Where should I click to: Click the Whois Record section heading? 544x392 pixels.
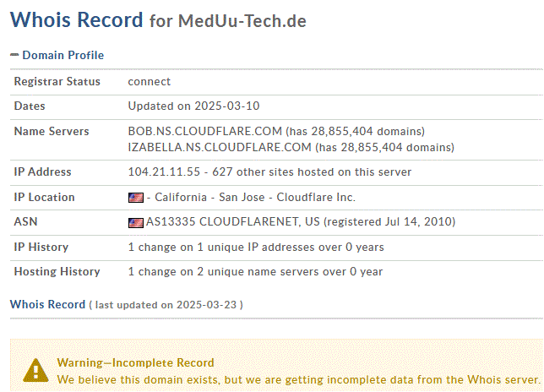click(47, 304)
